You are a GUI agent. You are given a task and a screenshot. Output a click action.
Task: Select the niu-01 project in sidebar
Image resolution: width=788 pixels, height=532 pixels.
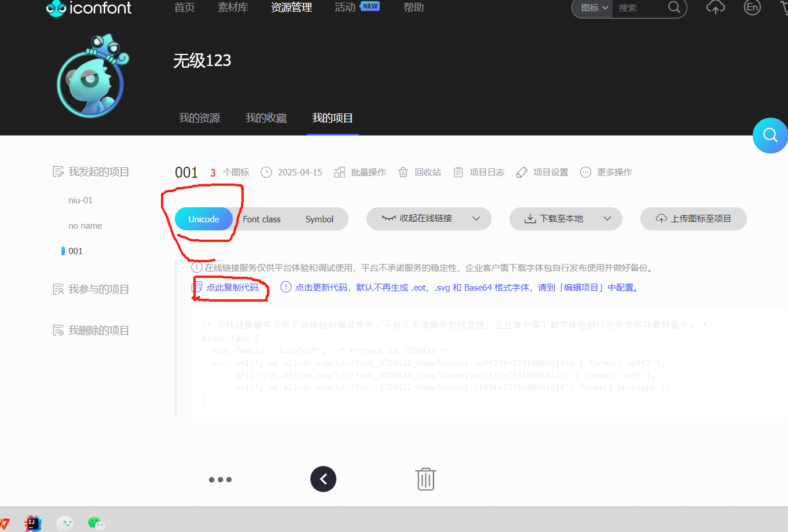coord(80,200)
